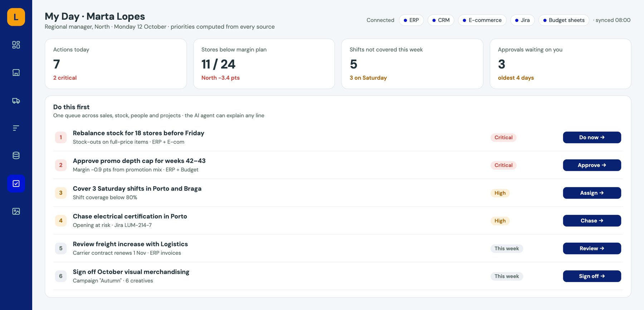
Task: Click the Critical tag on the promo depth row
Action: (503, 165)
